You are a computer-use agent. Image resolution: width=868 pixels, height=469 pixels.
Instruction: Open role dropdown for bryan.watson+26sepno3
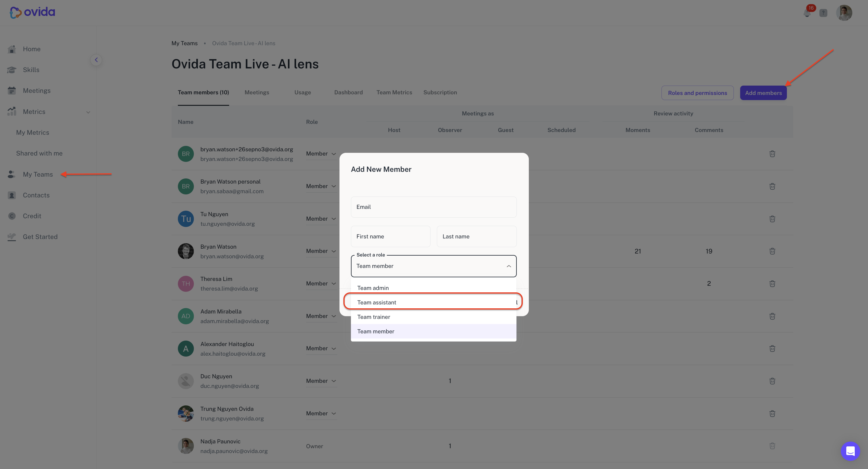click(321, 154)
